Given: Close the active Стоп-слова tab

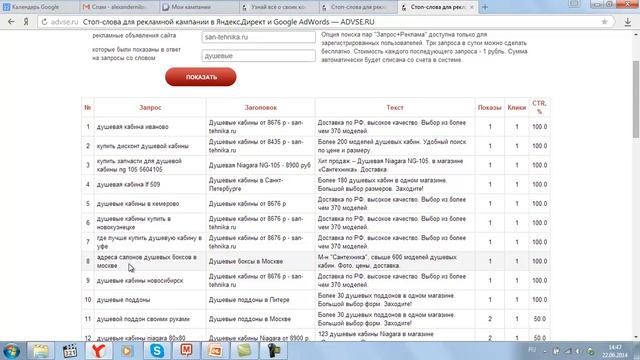Looking at the screenshot, I should [471, 7].
